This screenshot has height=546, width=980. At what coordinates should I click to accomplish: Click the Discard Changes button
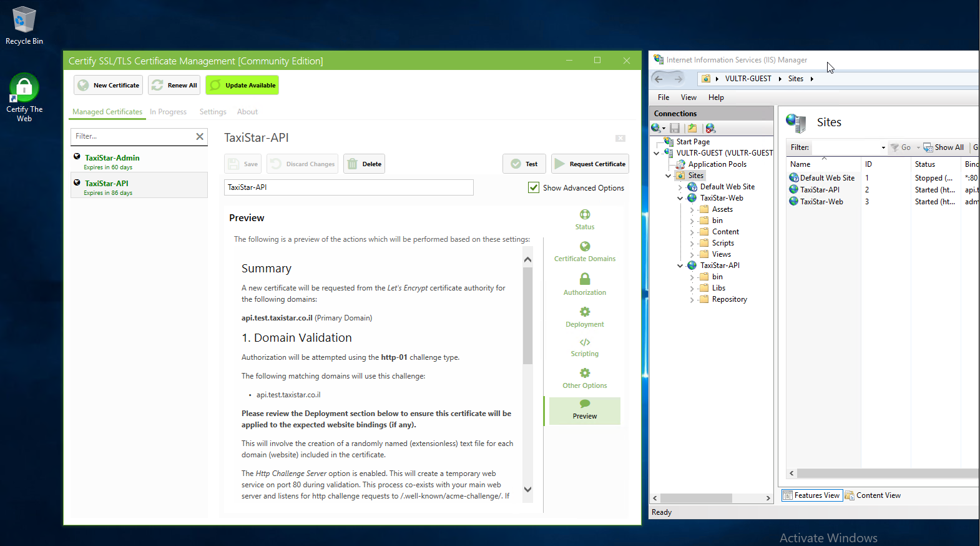pyautogui.click(x=302, y=164)
